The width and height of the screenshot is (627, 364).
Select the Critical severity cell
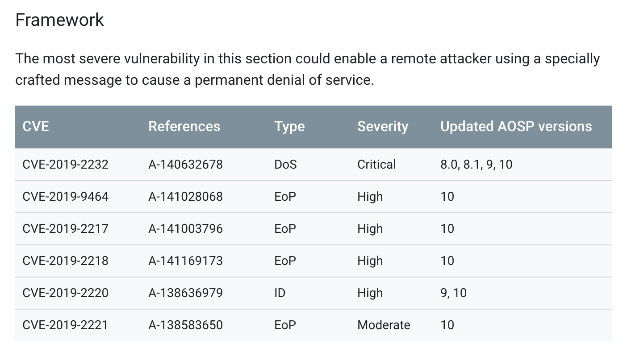(x=376, y=165)
